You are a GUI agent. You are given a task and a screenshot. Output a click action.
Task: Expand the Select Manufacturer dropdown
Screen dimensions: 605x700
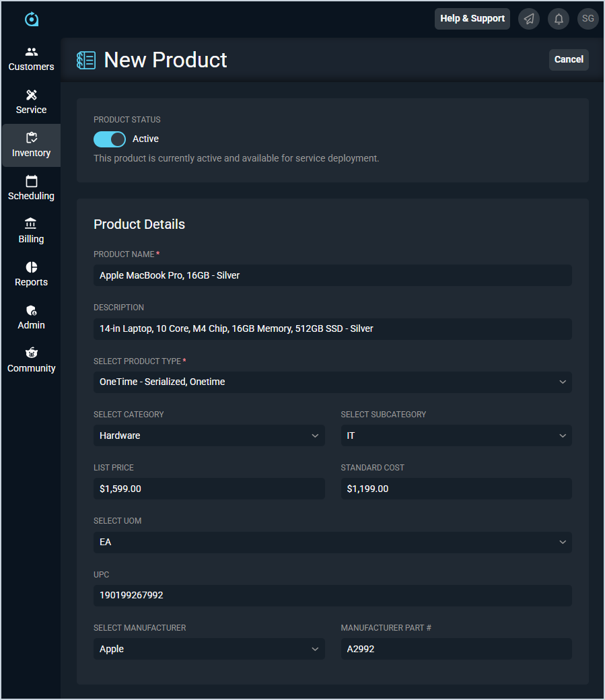pyautogui.click(x=209, y=649)
